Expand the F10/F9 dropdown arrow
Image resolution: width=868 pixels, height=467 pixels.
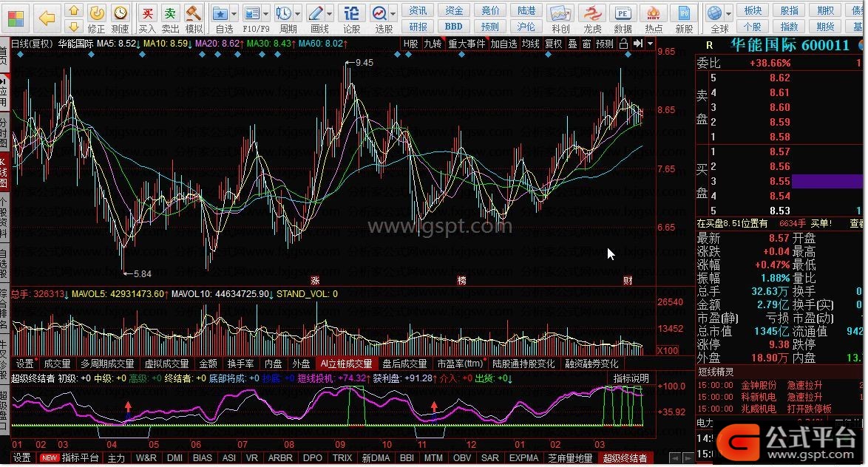point(266,13)
